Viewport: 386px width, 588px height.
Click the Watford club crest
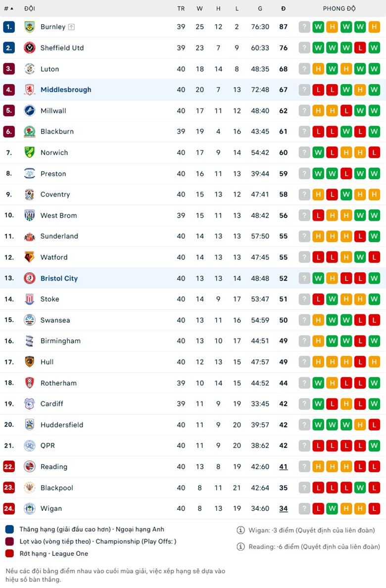28,257
